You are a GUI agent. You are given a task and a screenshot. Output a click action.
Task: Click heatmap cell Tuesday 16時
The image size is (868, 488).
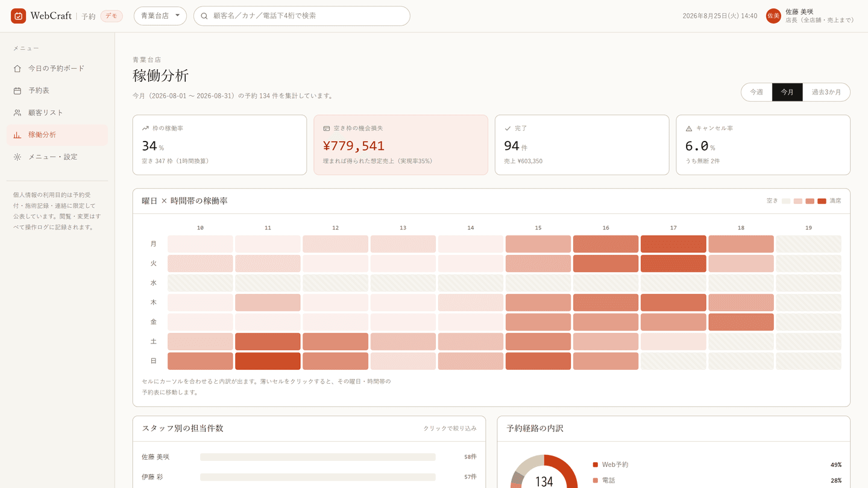coord(606,264)
